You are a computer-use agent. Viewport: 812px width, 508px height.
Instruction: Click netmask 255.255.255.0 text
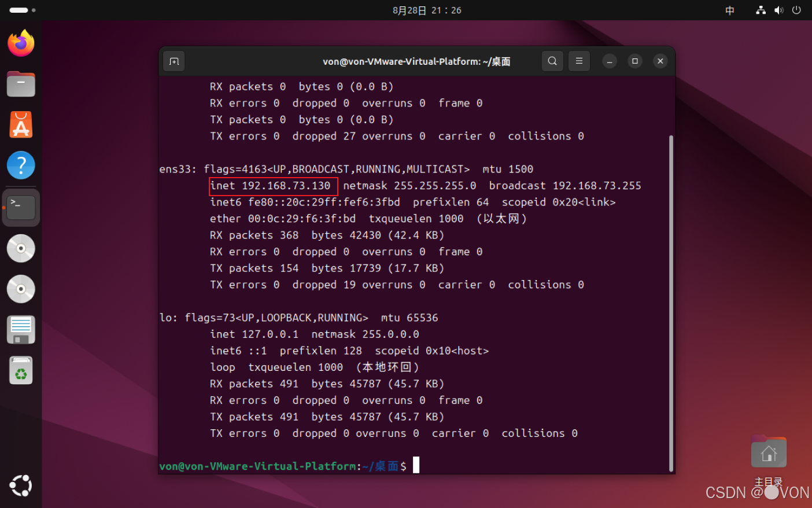[x=409, y=186]
